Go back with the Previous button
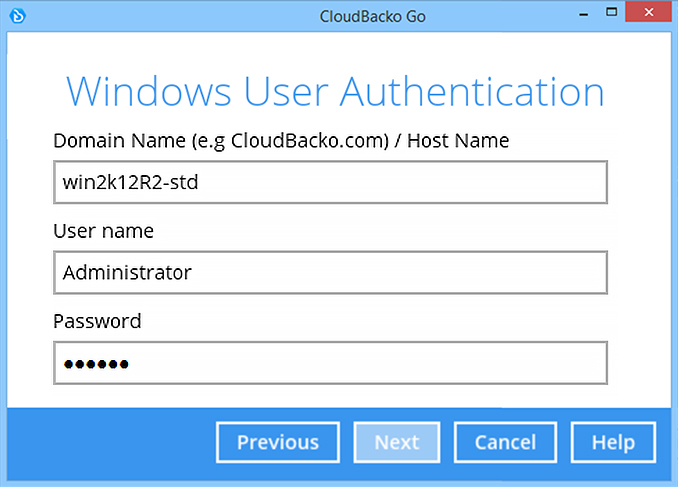The width and height of the screenshot is (678, 487). click(x=278, y=442)
